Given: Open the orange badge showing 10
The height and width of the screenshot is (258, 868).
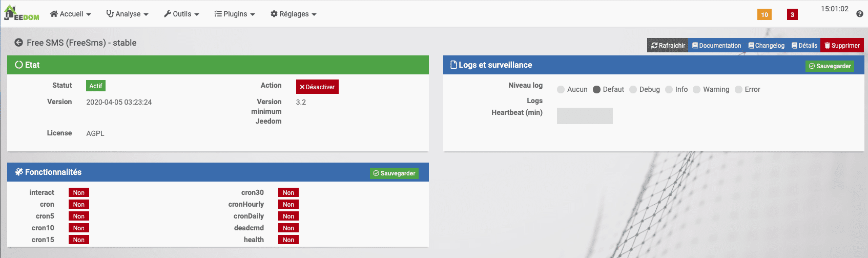Looking at the screenshot, I should [764, 14].
